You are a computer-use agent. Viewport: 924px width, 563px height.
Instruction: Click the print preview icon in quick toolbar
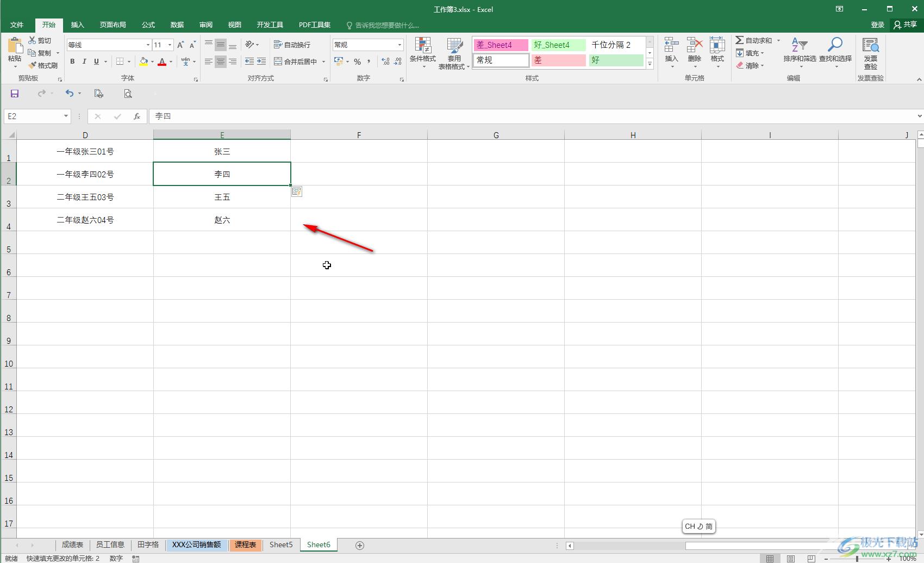click(x=128, y=94)
